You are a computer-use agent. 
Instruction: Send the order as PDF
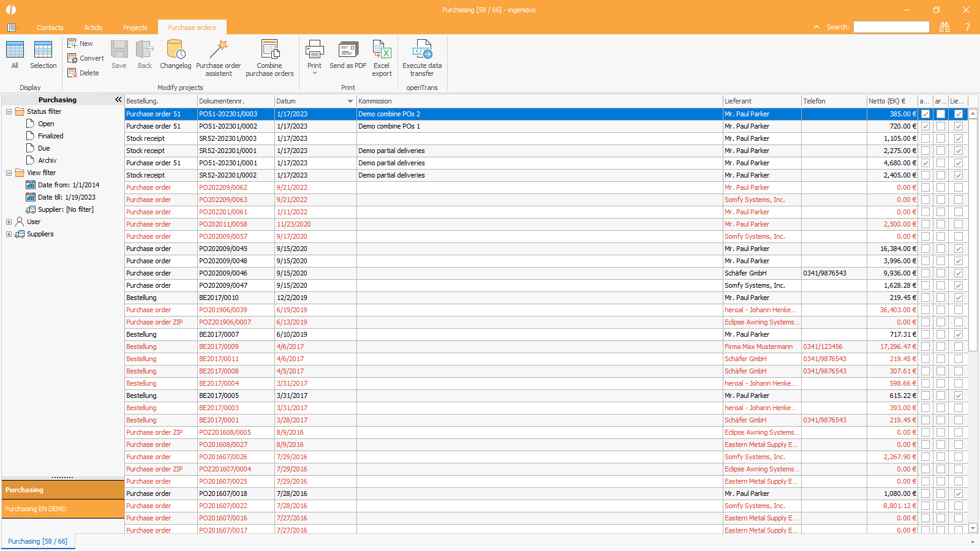point(348,55)
